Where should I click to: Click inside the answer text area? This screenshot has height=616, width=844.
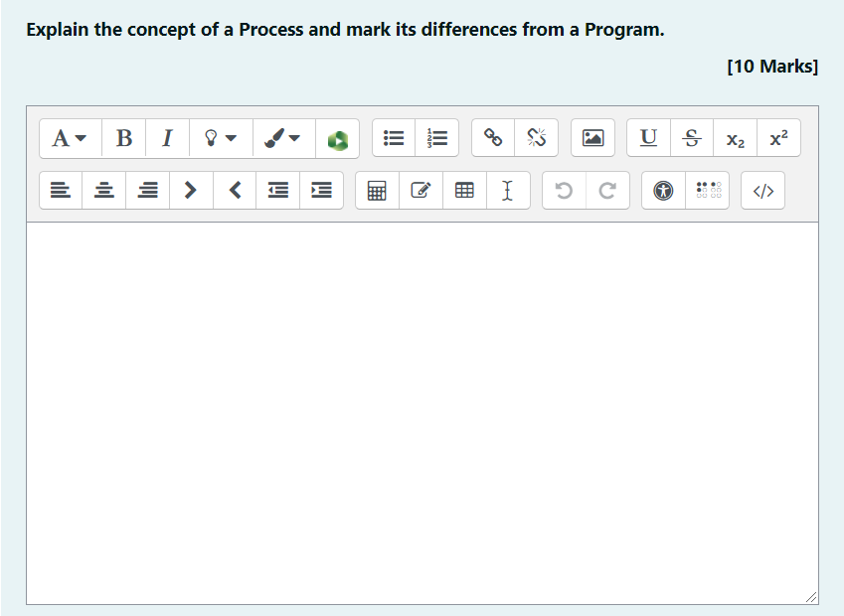click(x=422, y=413)
